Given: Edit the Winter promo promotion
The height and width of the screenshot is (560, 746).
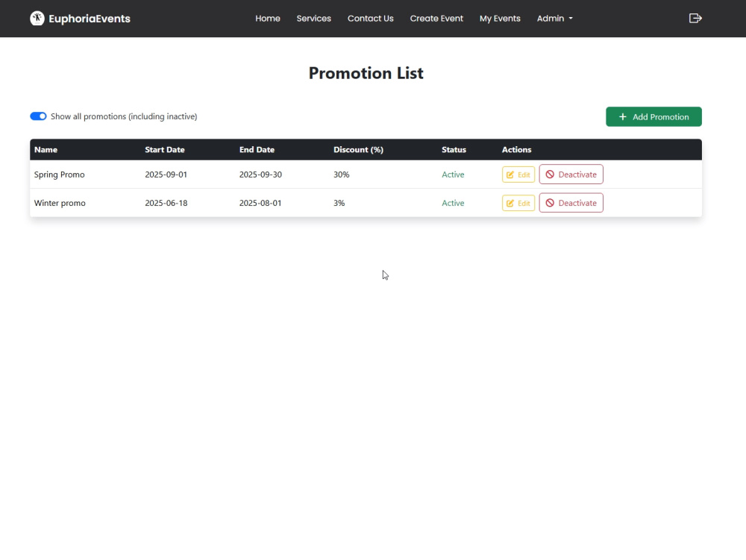Looking at the screenshot, I should 518,203.
